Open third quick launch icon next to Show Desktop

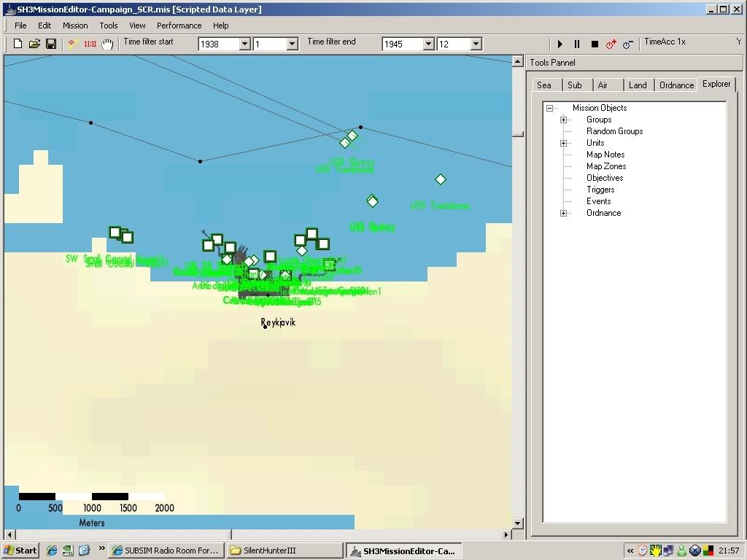(x=84, y=551)
